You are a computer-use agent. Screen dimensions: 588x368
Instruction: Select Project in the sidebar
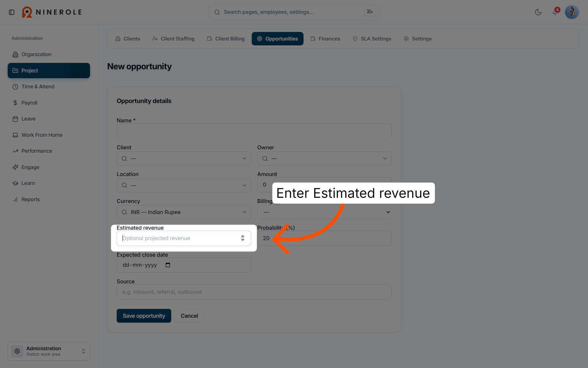(x=49, y=71)
